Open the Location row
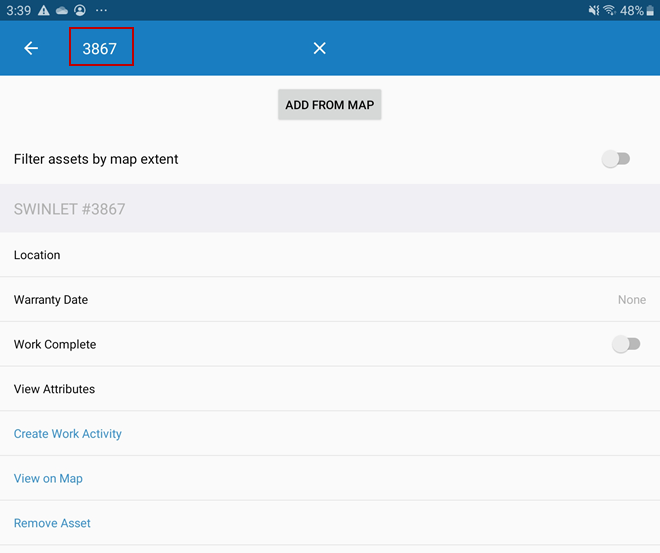660x553 pixels. pyautogui.click(x=330, y=255)
